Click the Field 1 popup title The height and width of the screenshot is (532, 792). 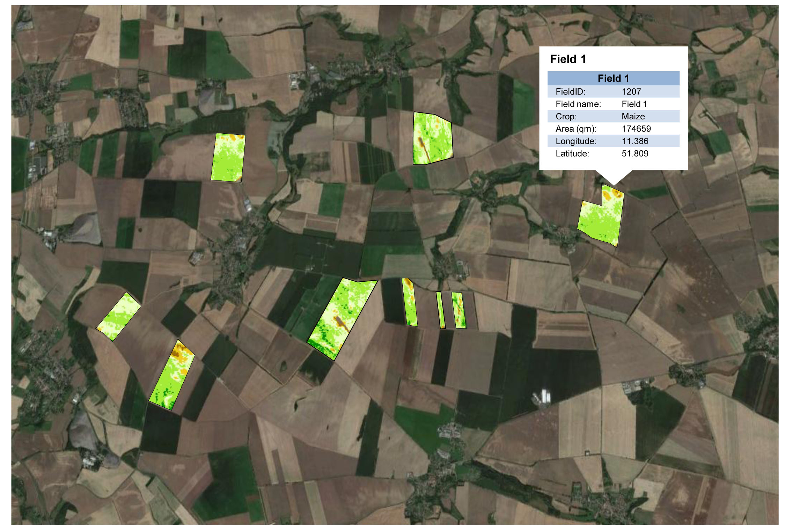coord(568,59)
